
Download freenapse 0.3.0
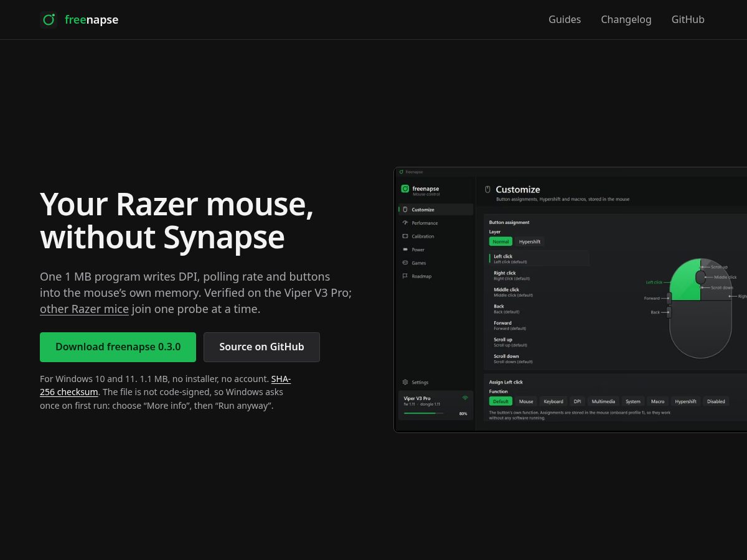point(118,347)
